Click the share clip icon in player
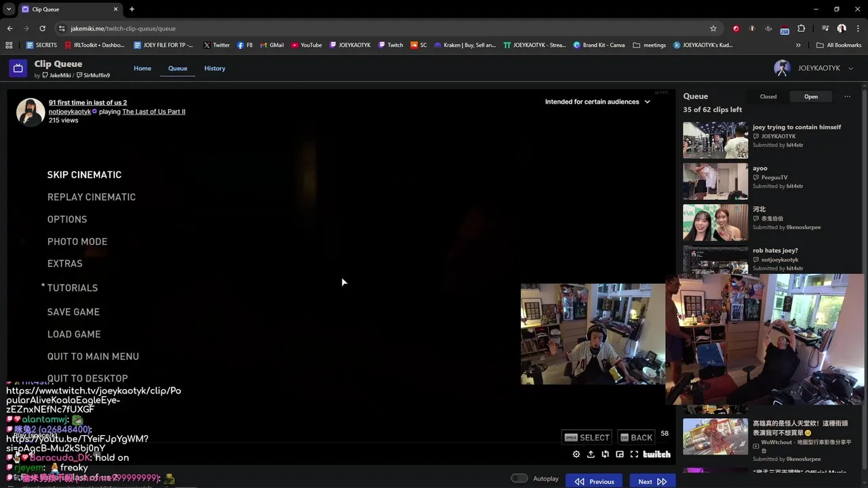Viewport: 868px width, 488px height. click(591, 454)
